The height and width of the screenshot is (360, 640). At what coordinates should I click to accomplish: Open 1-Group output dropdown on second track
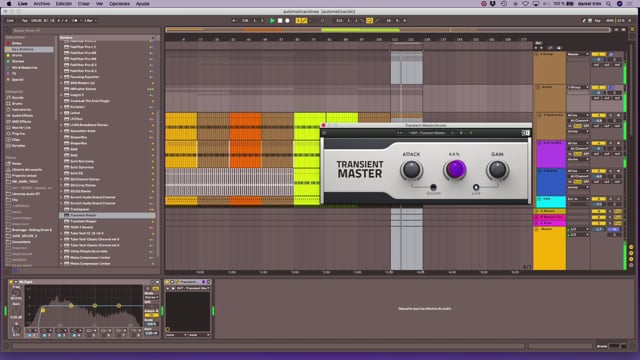pyautogui.click(x=578, y=87)
